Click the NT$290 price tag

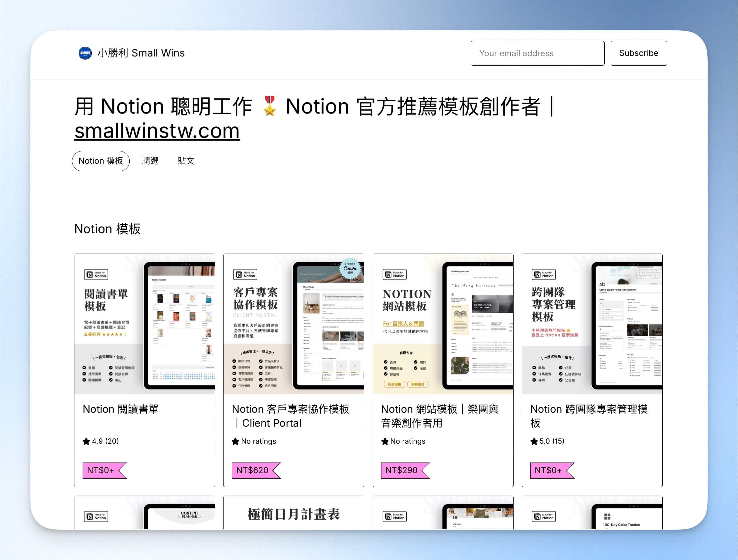[x=405, y=471]
